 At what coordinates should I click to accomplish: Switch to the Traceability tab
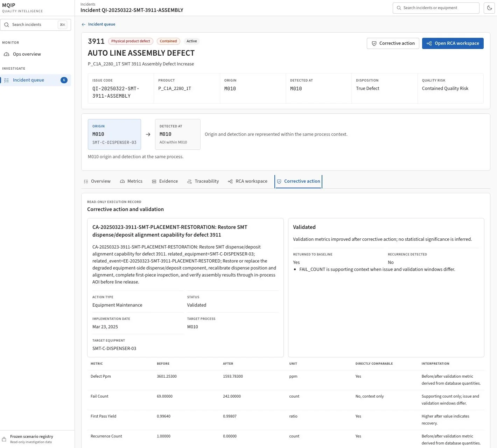point(203,181)
